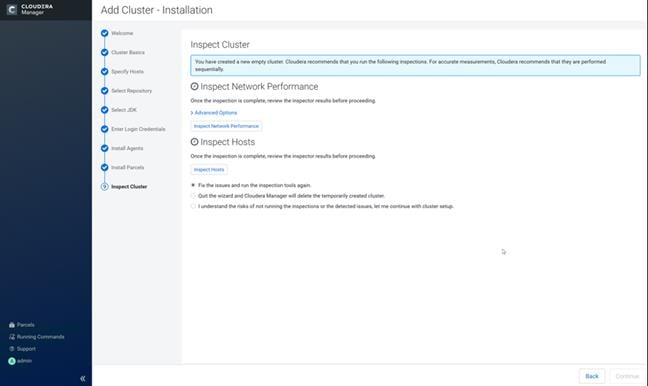Collapse the sidebar with double-chevron icon
Screen dimensions: 648x386
coord(83,379)
